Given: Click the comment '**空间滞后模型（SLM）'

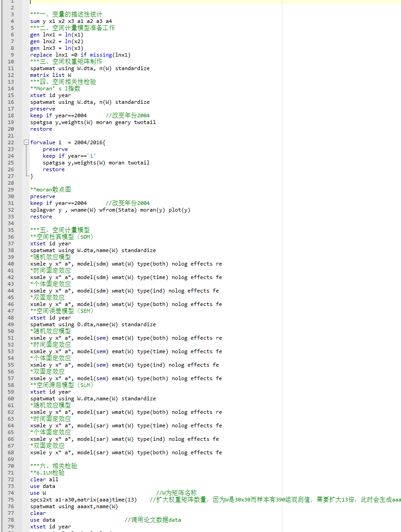Looking at the screenshot, I should [x=62, y=385].
